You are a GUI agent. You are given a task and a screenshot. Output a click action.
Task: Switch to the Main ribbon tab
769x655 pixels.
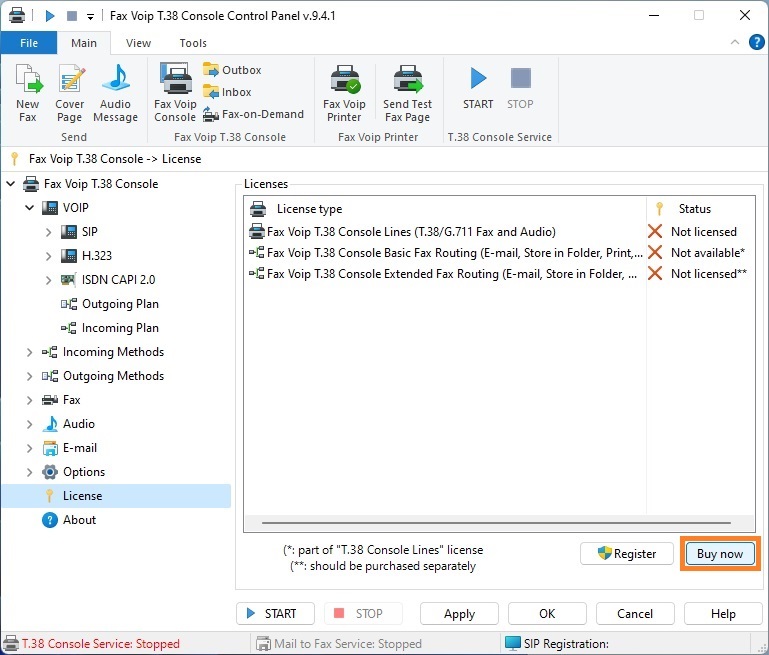pos(84,43)
